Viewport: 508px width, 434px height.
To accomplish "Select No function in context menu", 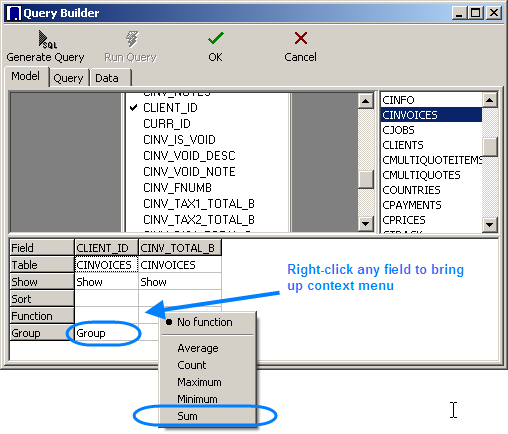I will coord(207,322).
